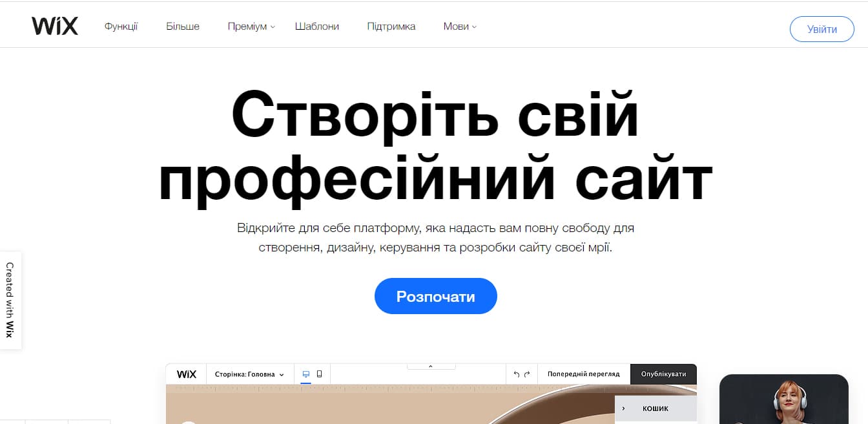Open the Більше menu item
The image size is (868, 424).
point(183,26)
